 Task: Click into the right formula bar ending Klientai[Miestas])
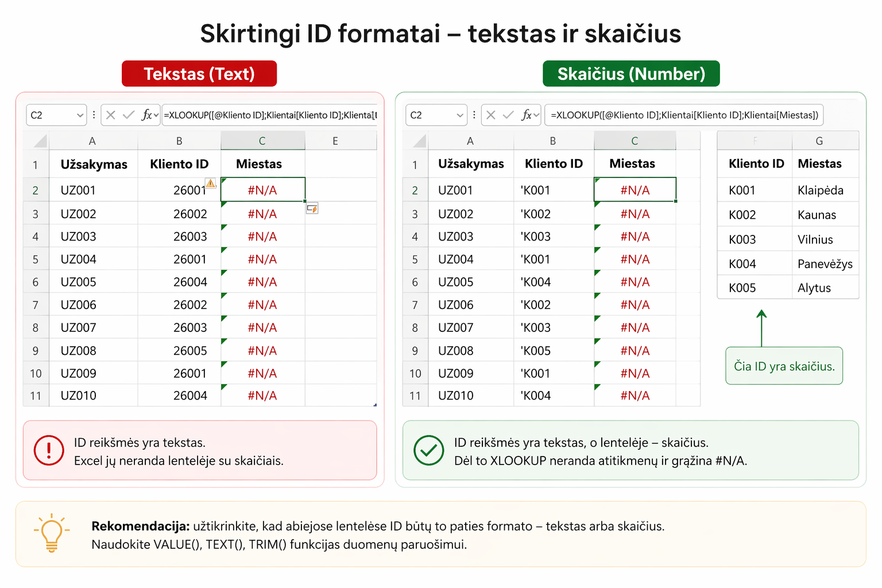coord(684,115)
